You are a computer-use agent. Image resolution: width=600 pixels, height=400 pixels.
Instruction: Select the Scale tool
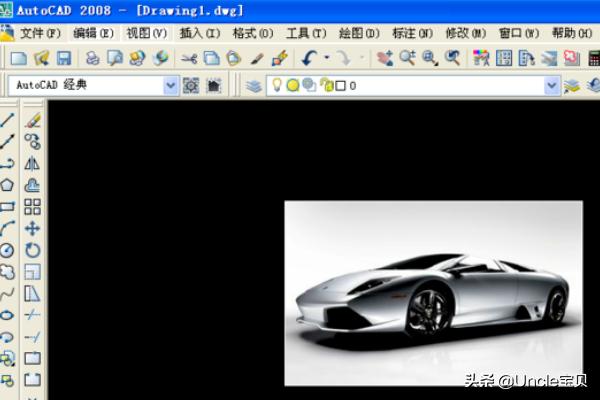tap(33, 272)
